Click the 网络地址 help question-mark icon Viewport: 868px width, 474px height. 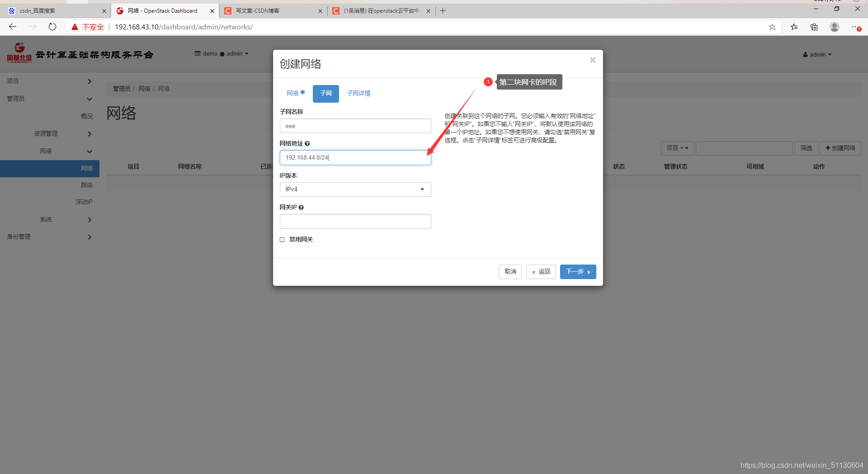(x=307, y=144)
